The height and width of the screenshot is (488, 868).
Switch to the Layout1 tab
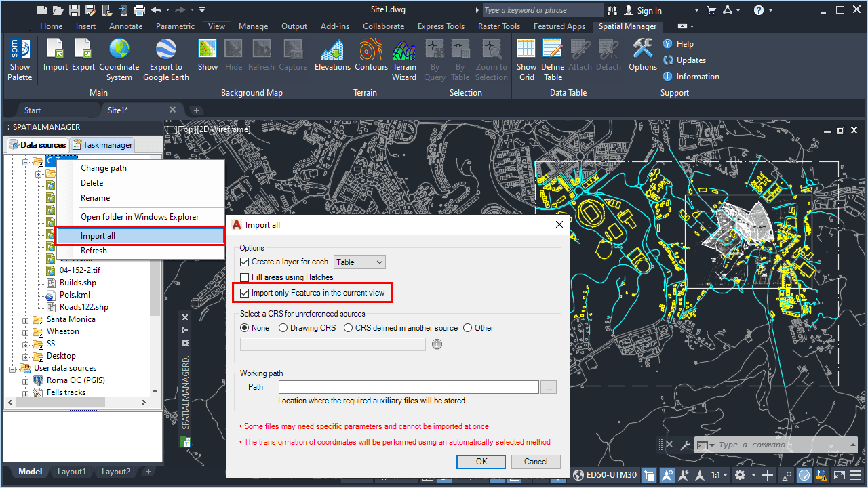(x=71, y=472)
